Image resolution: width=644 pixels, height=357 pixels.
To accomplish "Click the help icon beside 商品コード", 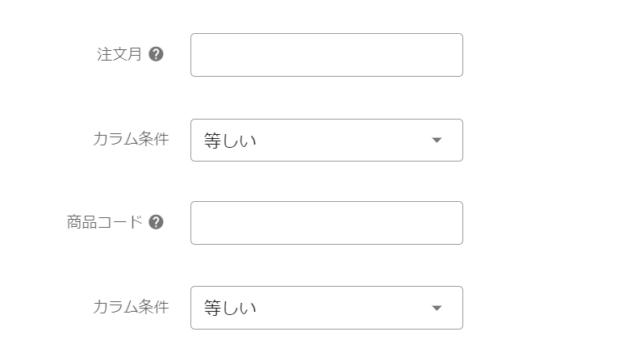I will click(157, 222).
